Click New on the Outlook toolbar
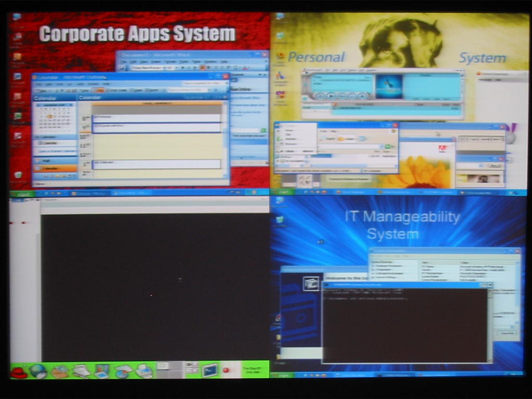 point(42,90)
